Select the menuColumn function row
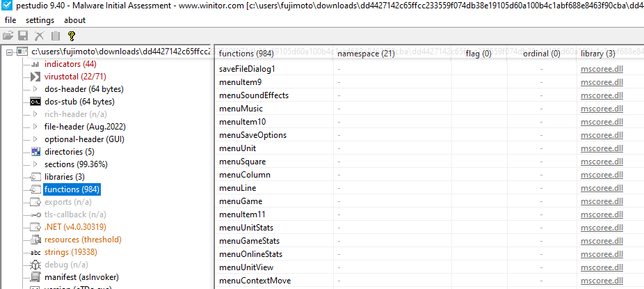This screenshot has width=644, height=289. click(429, 175)
